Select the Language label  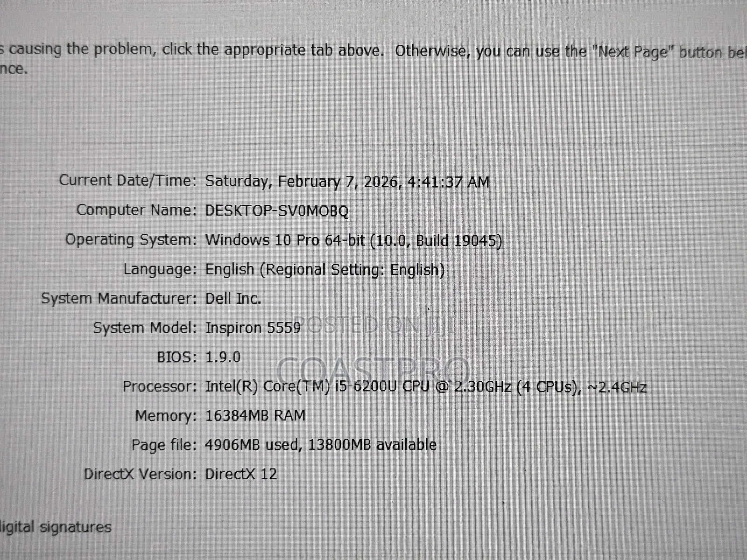point(160,269)
